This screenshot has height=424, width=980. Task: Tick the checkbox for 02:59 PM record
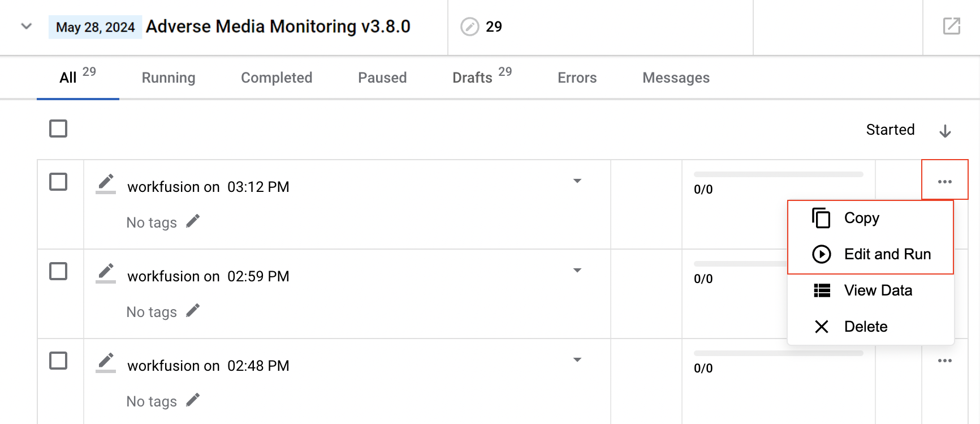click(58, 271)
